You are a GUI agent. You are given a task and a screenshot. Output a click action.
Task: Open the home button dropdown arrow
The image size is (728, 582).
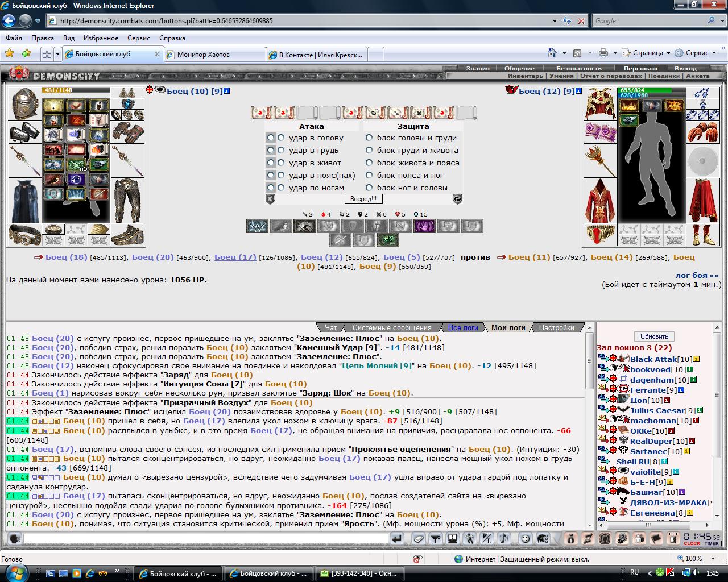[x=564, y=53]
